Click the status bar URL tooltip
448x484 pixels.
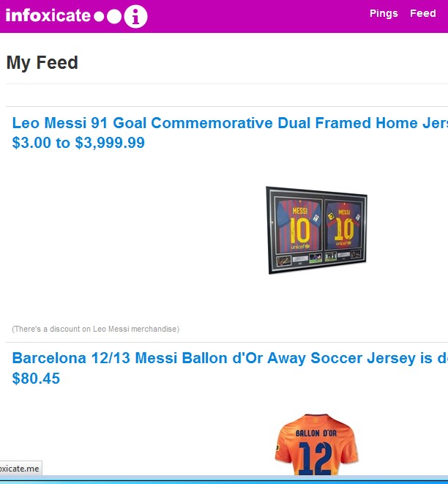[20, 468]
